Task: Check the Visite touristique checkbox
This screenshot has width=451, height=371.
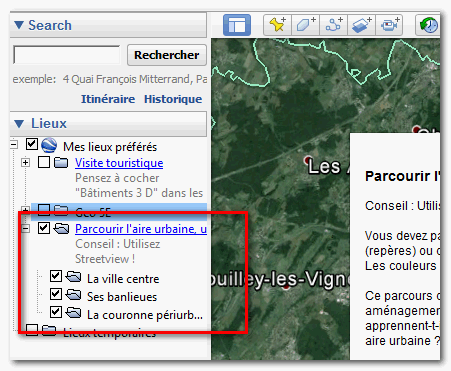Action: click(44, 162)
